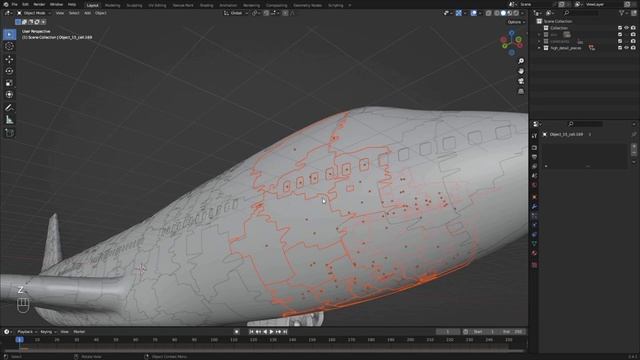
Task: Select the Measure tool
Action: 9,120
